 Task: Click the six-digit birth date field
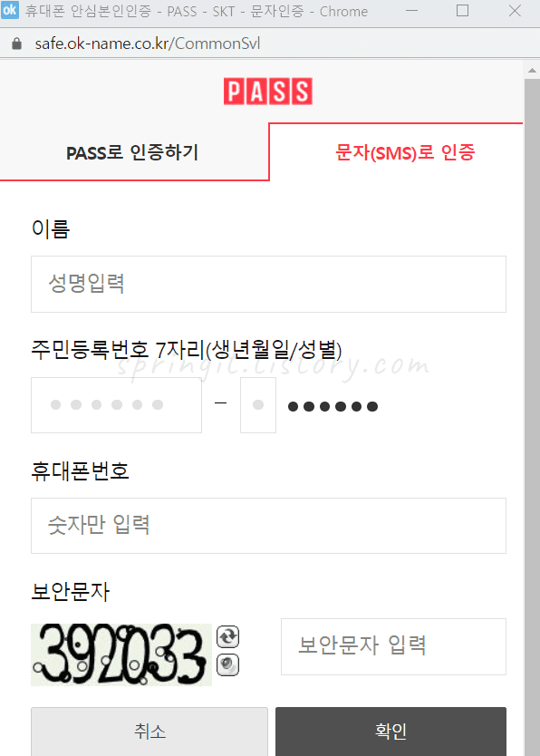click(116, 405)
